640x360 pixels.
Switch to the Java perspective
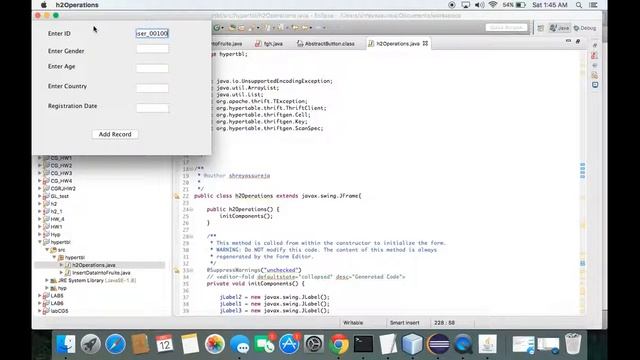pos(559,28)
